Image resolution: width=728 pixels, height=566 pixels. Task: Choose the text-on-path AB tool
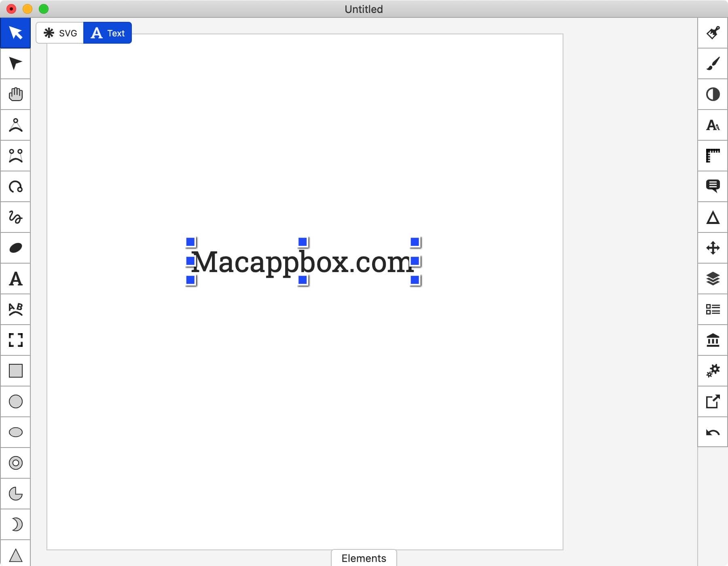(x=15, y=309)
